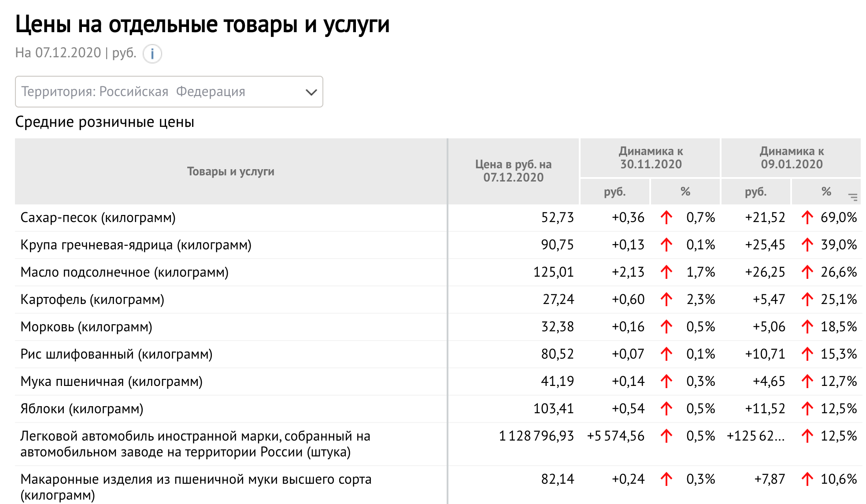Click the red arrow for Яблоки yearly change

point(807,409)
